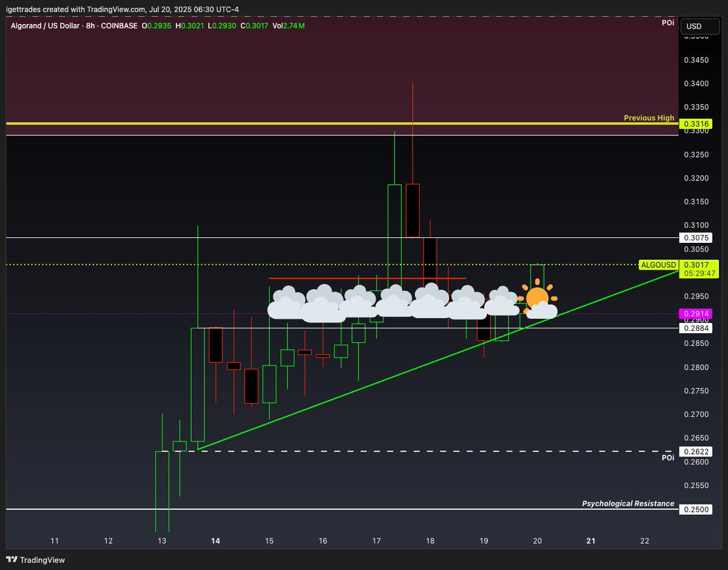Click the 0.3150 tick on price axis

point(696,202)
